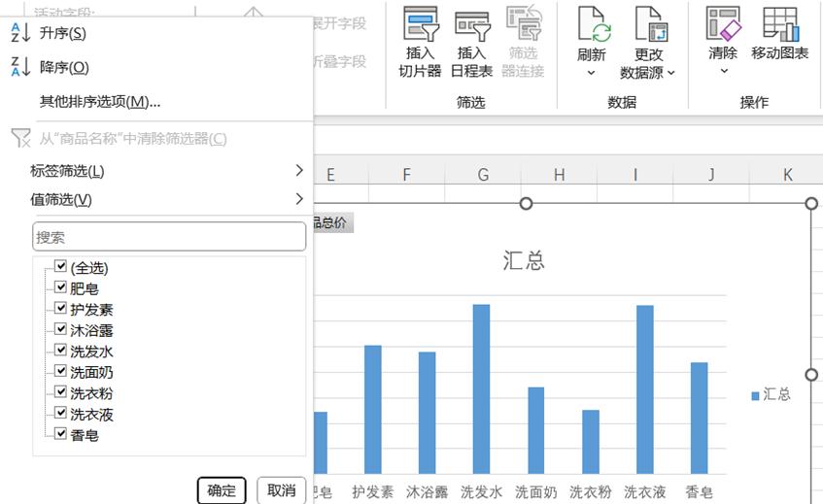Screen dimensions: 823x504
Task: Click the 洗面奶 axis label
Action: pos(536,492)
